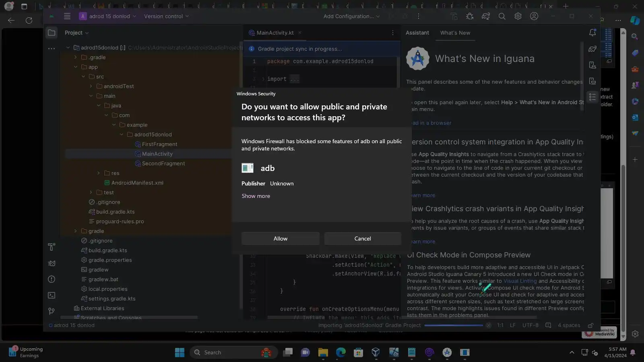The width and height of the screenshot is (644, 362).
Task: Click the account profile icon in Android Studio
Action: tap(534, 16)
